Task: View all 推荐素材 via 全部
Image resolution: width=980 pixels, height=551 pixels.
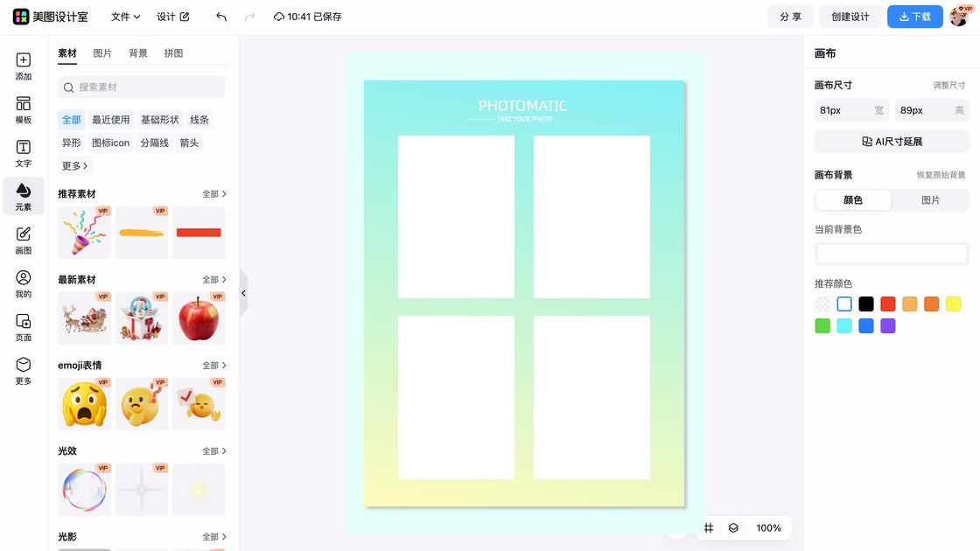Action: point(213,194)
